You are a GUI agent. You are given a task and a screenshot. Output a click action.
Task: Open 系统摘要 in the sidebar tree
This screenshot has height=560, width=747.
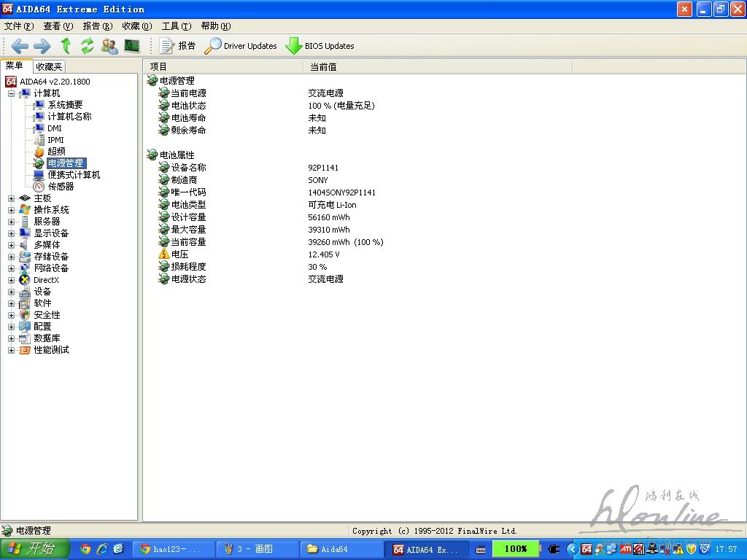[65, 105]
